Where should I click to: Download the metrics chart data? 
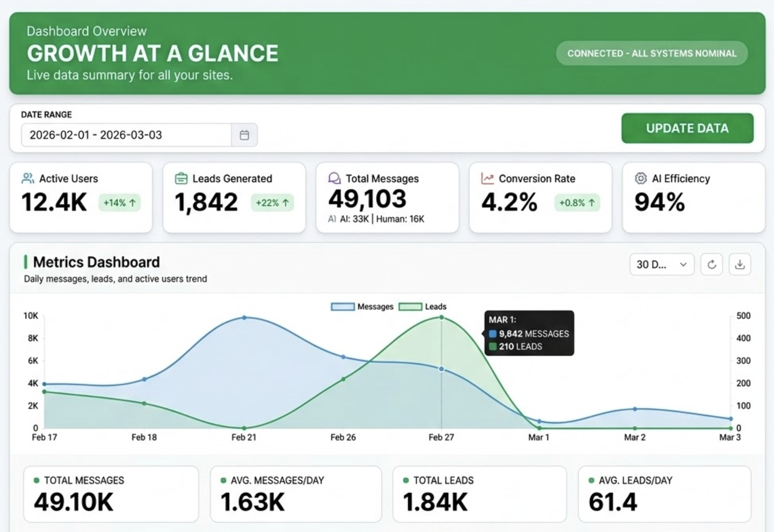[740, 265]
